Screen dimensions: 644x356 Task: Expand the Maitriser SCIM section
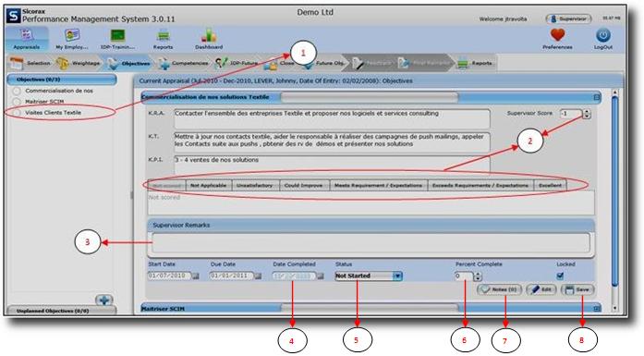click(x=597, y=308)
